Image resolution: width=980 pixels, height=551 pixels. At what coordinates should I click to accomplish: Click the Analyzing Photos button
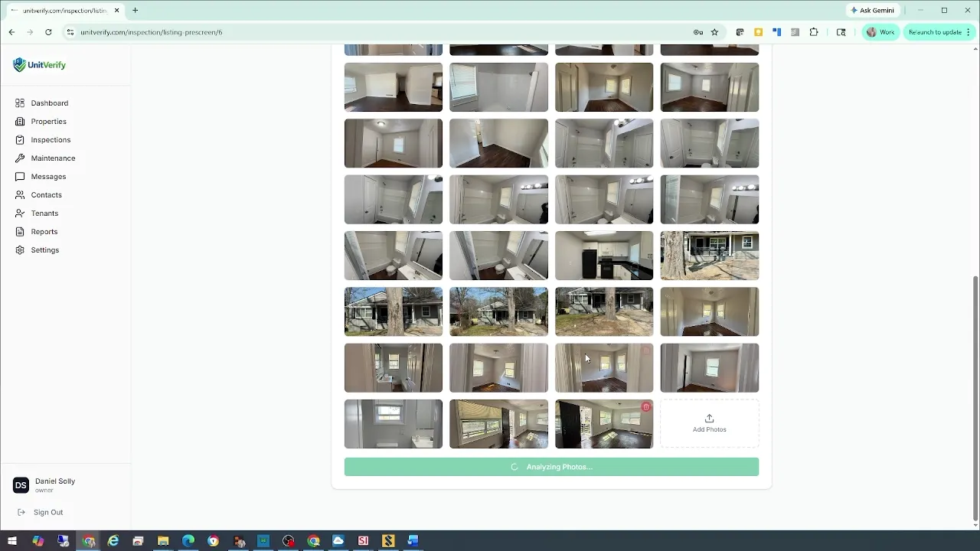[x=551, y=467]
